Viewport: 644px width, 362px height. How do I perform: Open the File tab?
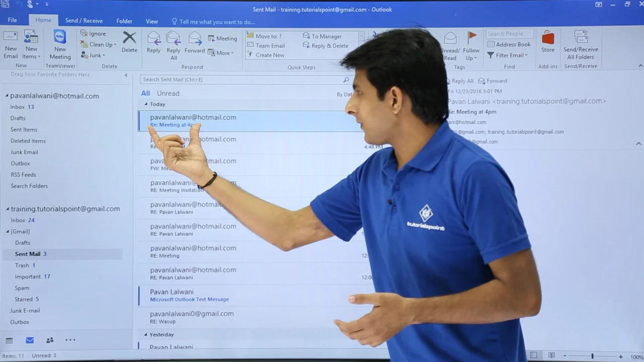click(12, 21)
